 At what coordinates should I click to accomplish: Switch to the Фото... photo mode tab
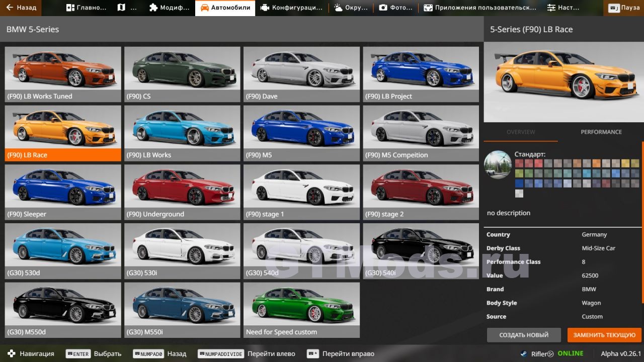[x=396, y=8]
